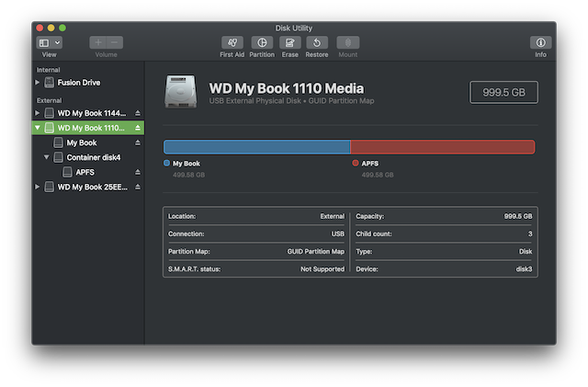Expand the WD My Book 25EE disk
The width and height of the screenshot is (588, 387).
pyautogui.click(x=38, y=187)
